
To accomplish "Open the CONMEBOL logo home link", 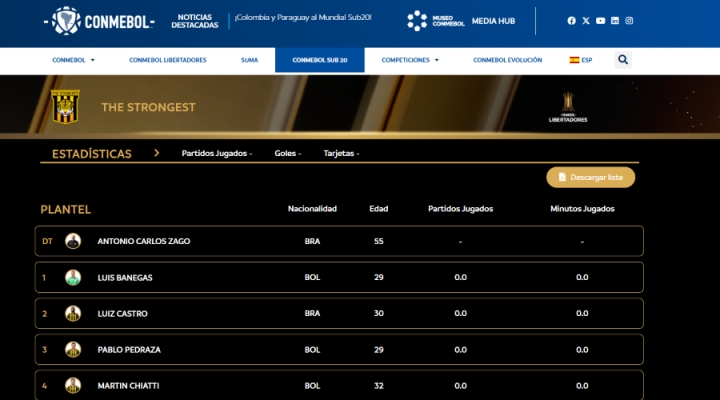I will (x=99, y=21).
